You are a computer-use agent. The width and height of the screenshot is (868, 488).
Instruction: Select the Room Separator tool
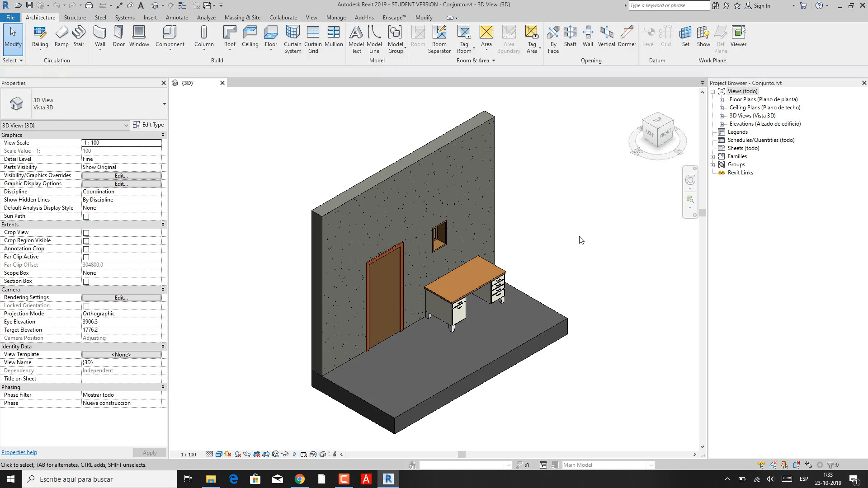point(439,40)
